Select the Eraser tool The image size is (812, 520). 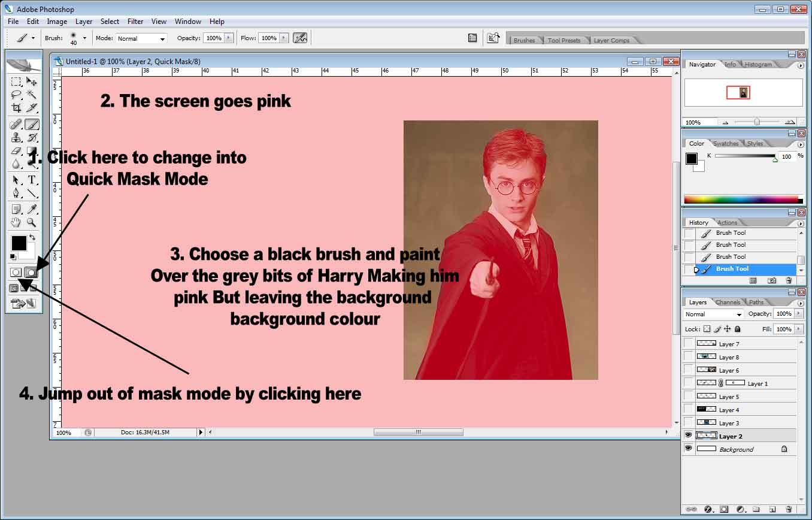pyautogui.click(x=16, y=151)
